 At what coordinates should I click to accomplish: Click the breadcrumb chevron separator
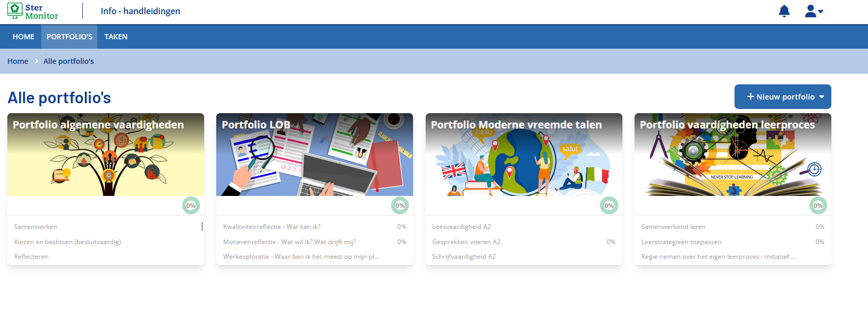click(36, 61)
